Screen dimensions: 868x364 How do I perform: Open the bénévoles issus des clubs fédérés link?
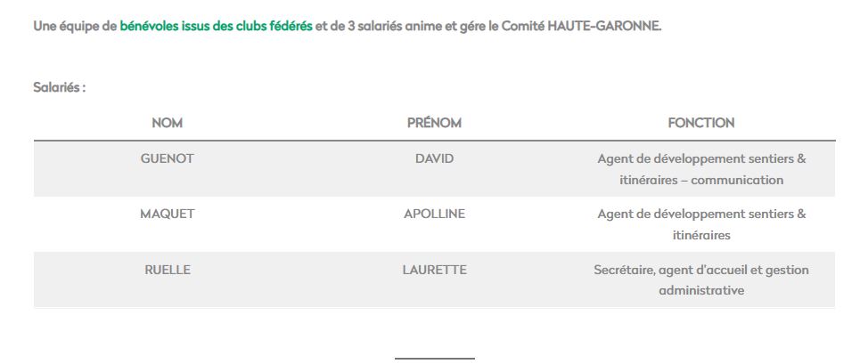tap(216, 26)
